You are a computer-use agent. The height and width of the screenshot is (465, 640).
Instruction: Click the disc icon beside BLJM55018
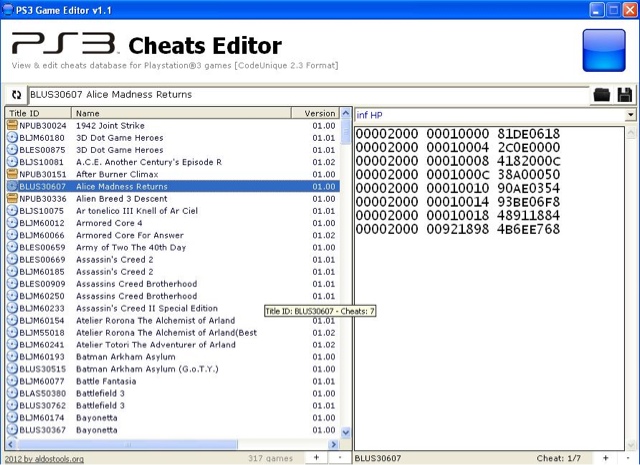pyautogui.click(x=13, y=332)
